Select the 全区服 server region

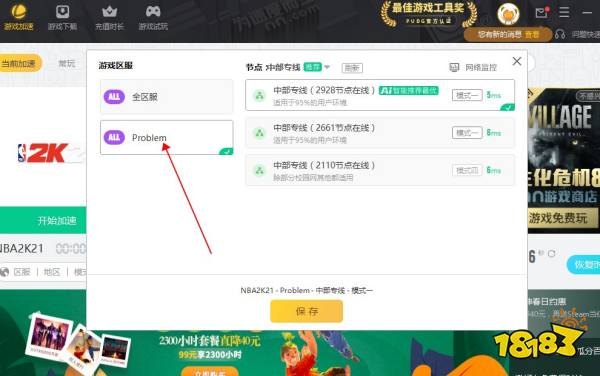click(166, 96)
